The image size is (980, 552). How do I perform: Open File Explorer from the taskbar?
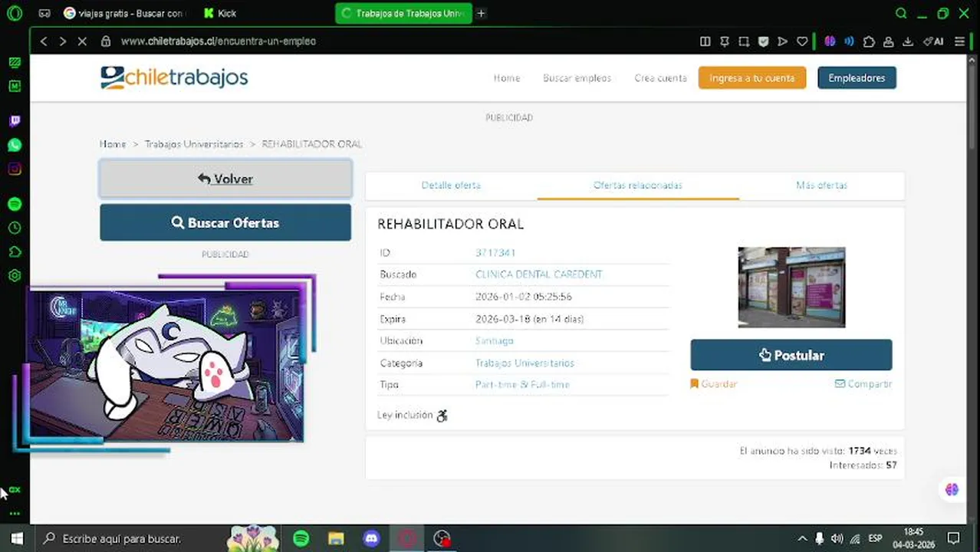[336, 539]
